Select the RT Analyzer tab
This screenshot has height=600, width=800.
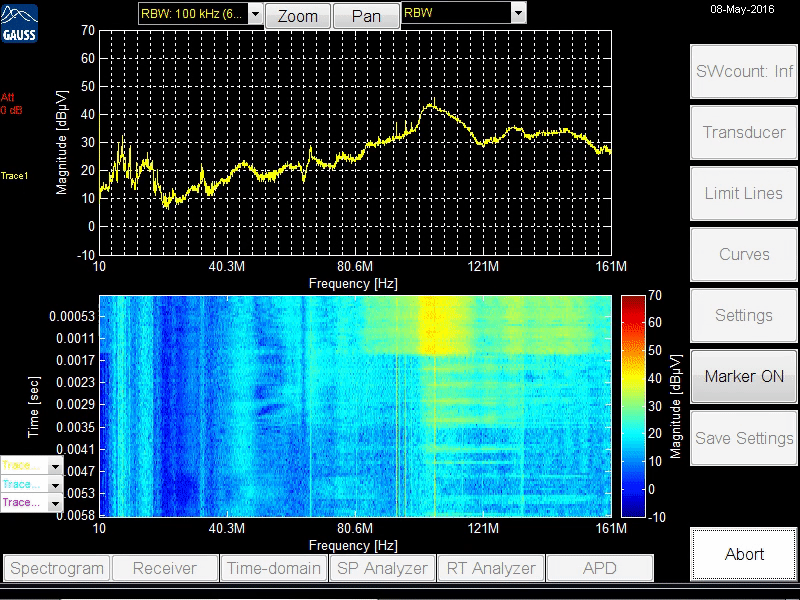click(491, 568)
